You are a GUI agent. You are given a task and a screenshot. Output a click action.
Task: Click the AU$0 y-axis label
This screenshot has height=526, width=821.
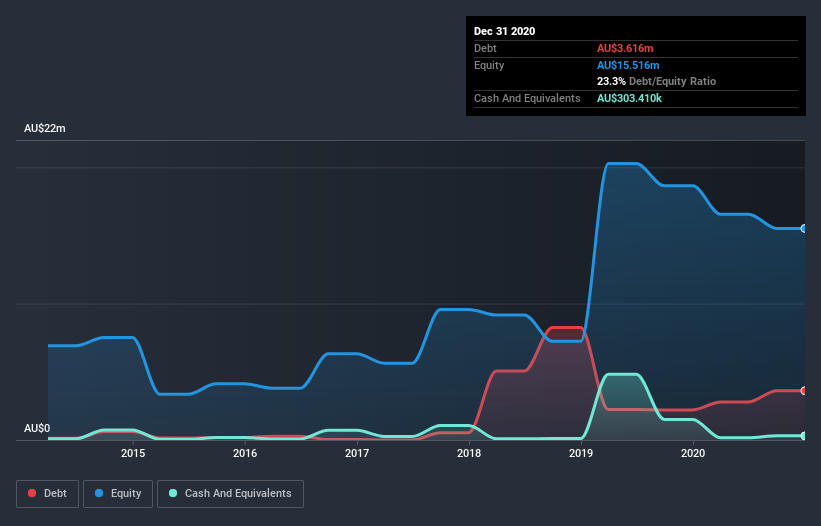[37, 428]
